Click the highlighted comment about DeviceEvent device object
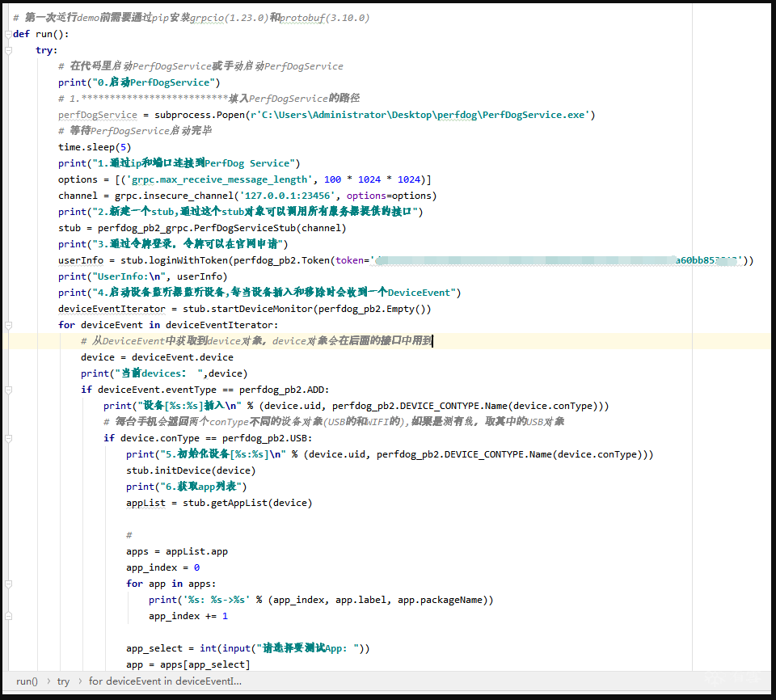Viewport: 776px width, 700px height. click(257, 341)
